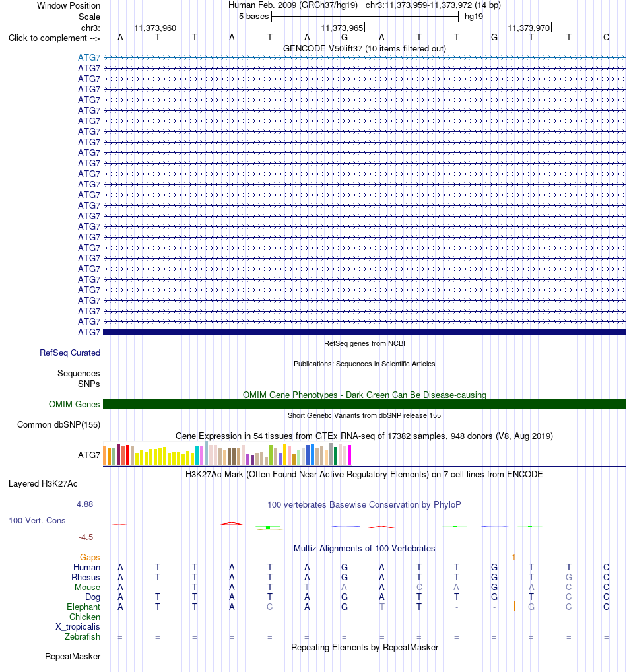Click the 'Rhesus' alignment row label
The width and height of the screenshot is (627, 672).
pos(86,578)
